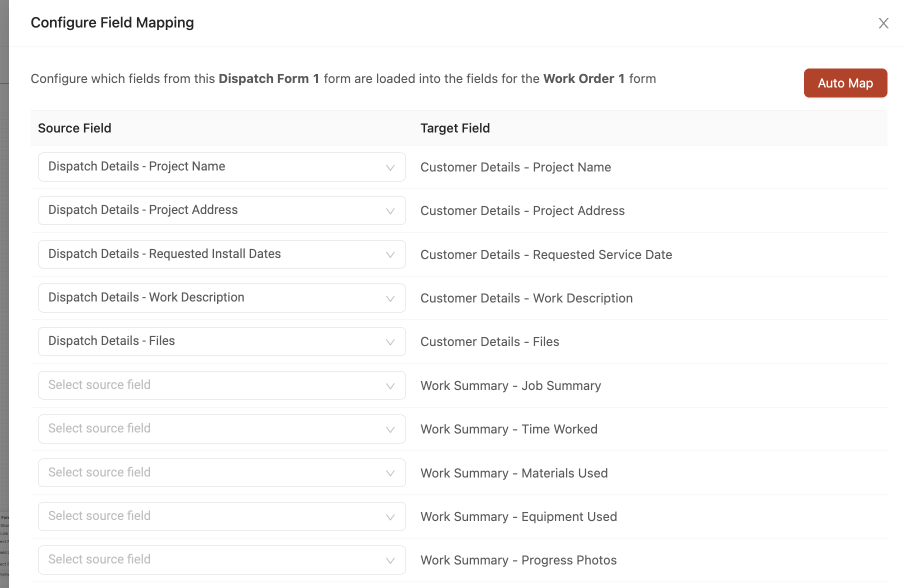
Task: Select source field for Time Worked
Action: point(222,429)
